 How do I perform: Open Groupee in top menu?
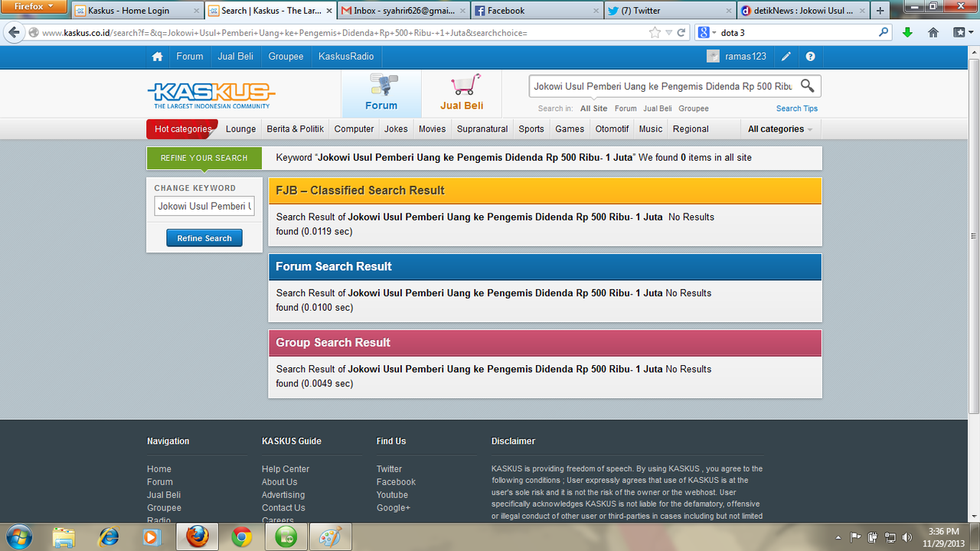[286, 57]
